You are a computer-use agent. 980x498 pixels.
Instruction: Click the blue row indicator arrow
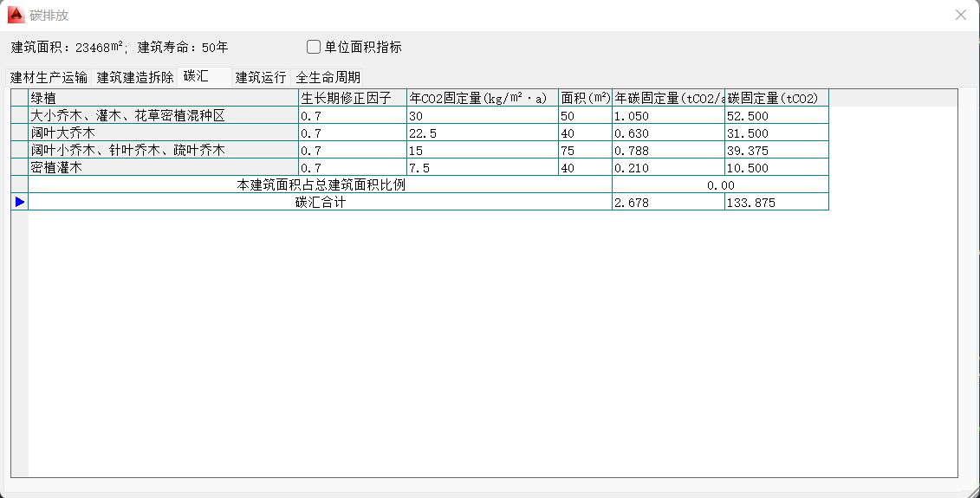[19, 202]
